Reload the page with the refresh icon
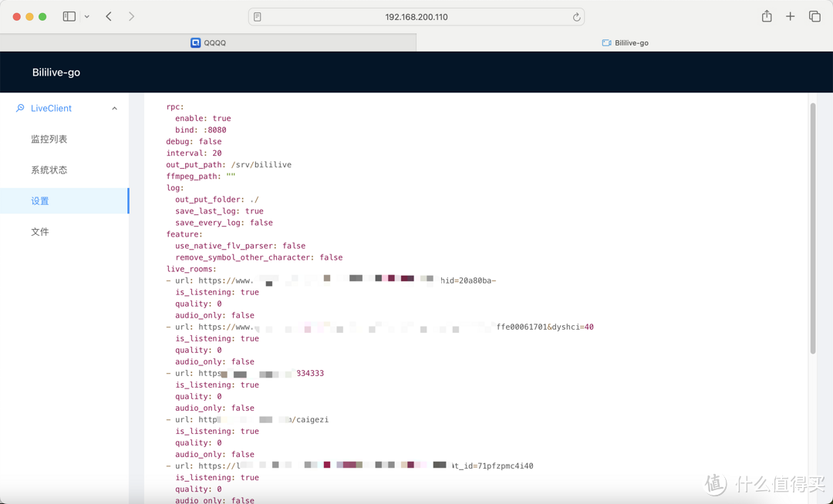The image size is (833, 504). pos(575,17)
